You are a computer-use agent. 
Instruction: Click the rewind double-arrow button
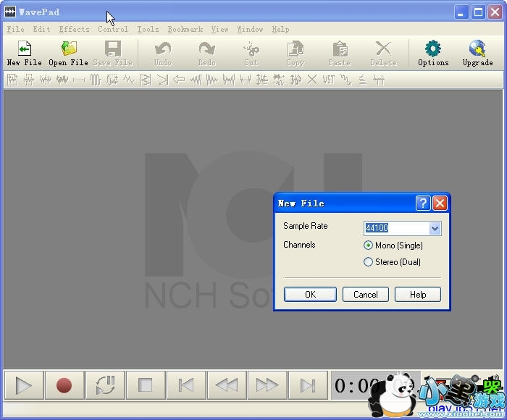point(227,385)
